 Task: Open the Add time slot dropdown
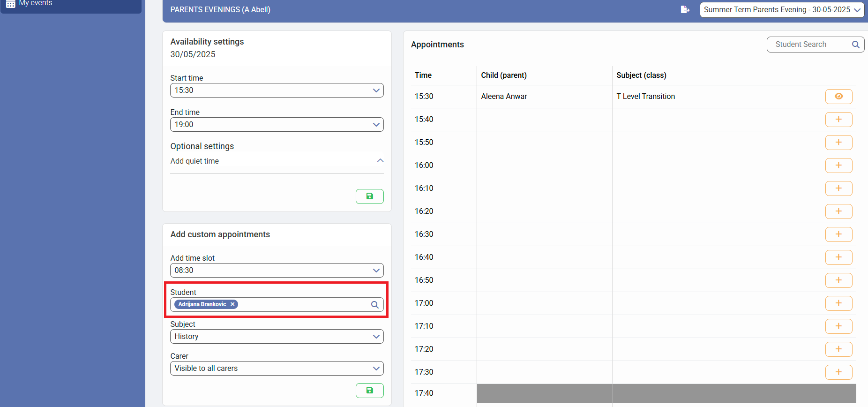coord(277,271)
